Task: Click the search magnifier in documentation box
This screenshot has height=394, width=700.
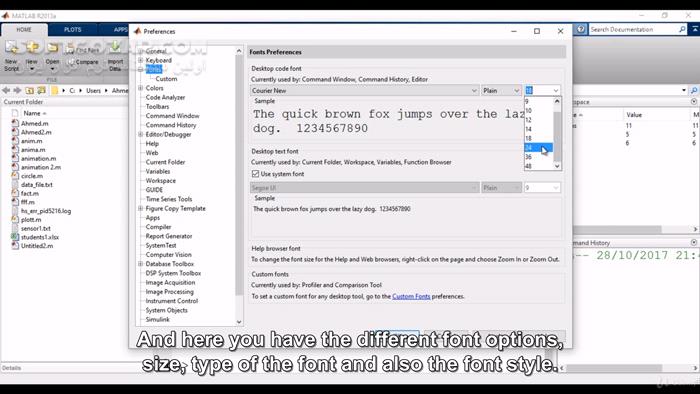Action: [x=682, y=29]
